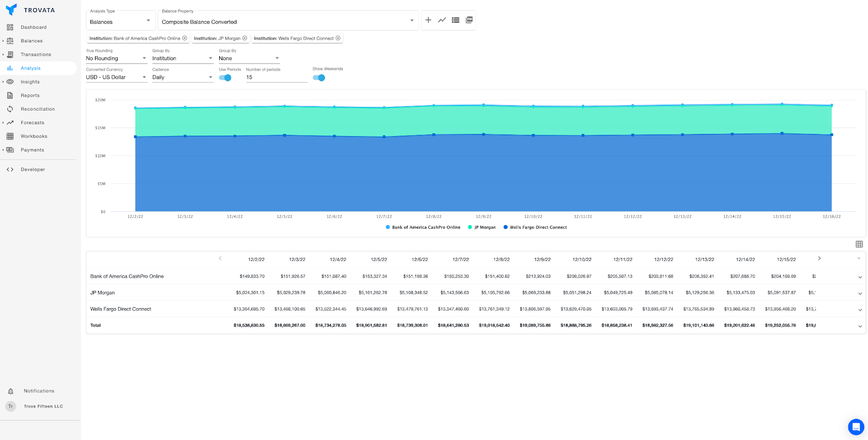Screen dimensions: 868x440
Task: Click the plus add icon in toolbar
Action: pyautogui.click(x=428, y=20)
